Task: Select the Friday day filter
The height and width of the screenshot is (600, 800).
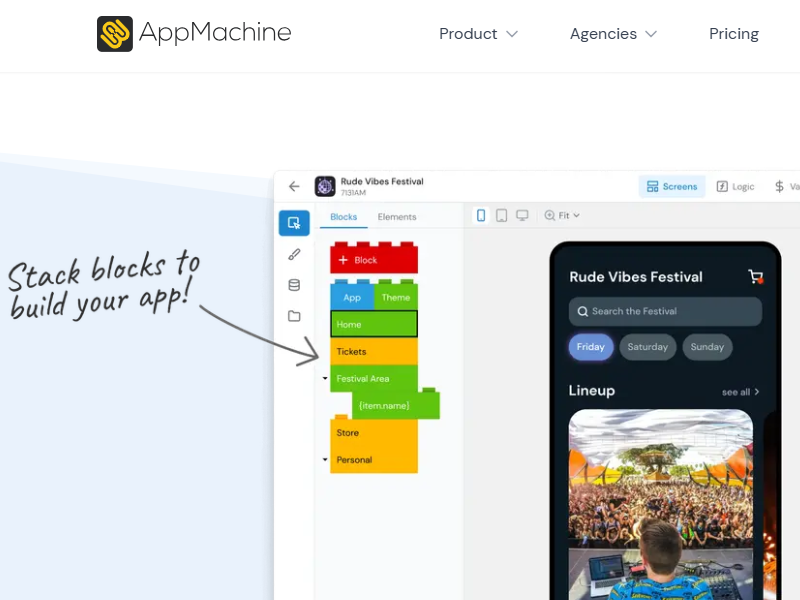Action: tap(590, 347)
